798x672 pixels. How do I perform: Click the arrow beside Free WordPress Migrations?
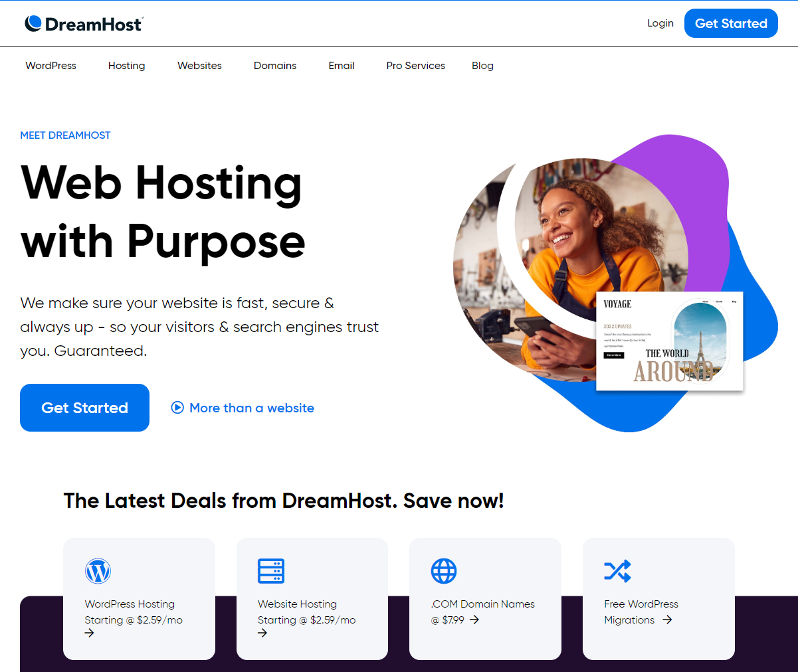(x=667, y=620)
